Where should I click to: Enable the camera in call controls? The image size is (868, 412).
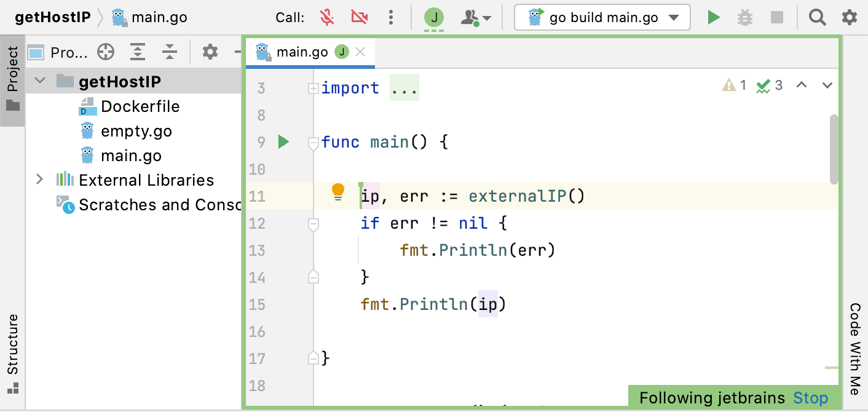[359, 18]
